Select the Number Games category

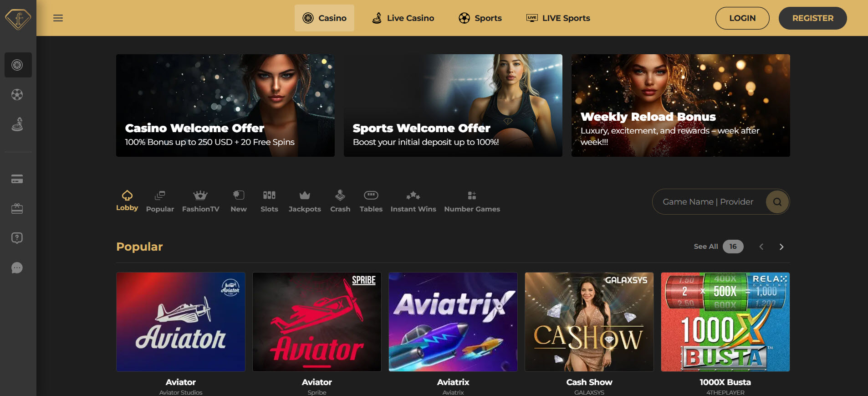pos(472,202)
